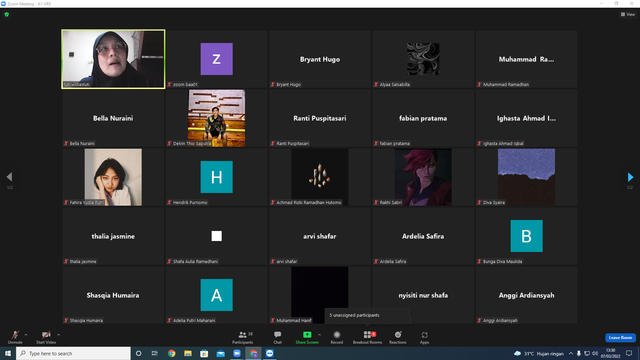640x360 pixels.
Task: Click the taskbar clock showing 13:30
Action: pyautogui.click(x=611, y=353)
